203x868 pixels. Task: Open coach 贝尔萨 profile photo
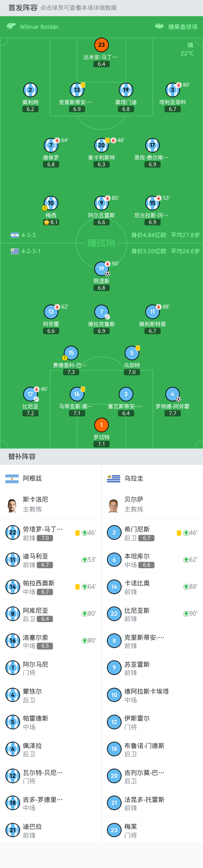click(x=114, y=505)
